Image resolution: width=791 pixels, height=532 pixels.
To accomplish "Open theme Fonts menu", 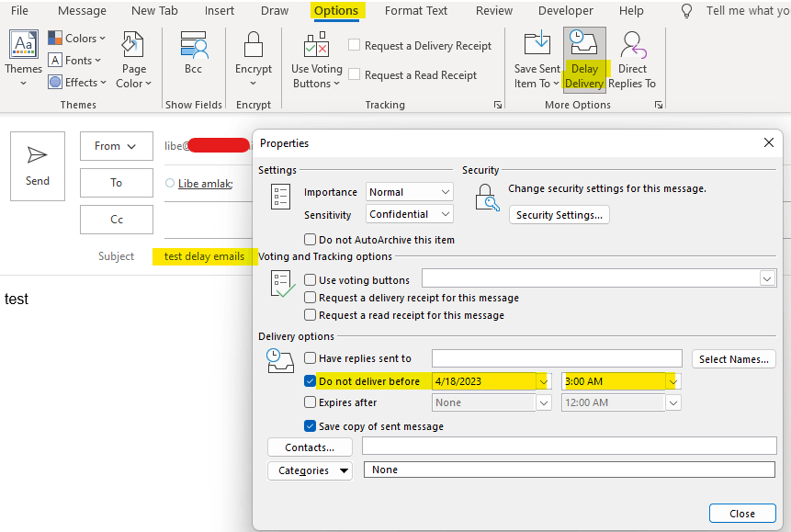I will (x=74, y=61).
